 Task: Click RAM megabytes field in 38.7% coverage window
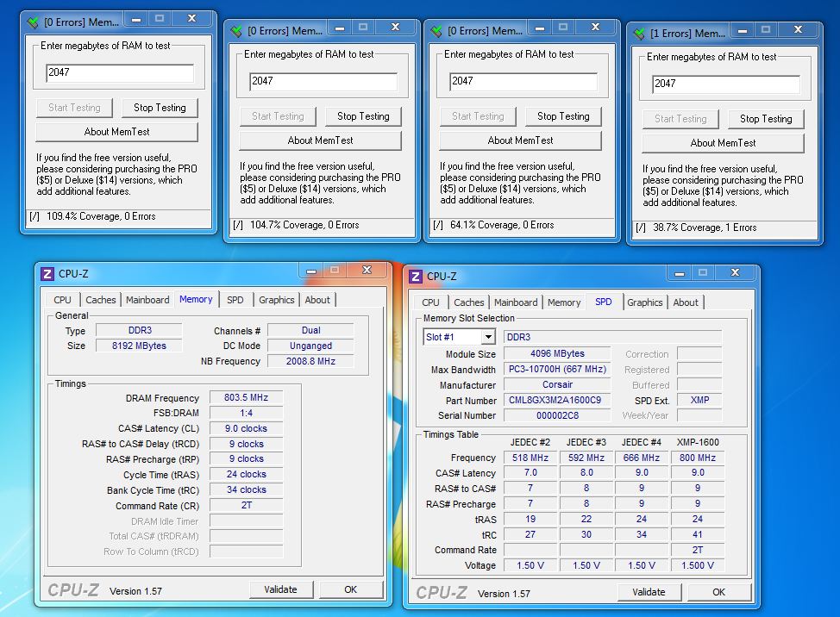click(x=726, y=84)
